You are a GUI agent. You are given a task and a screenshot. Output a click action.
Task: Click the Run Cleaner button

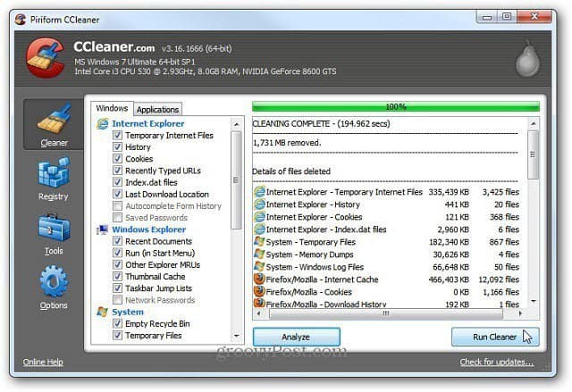click(x=495, y=337)
